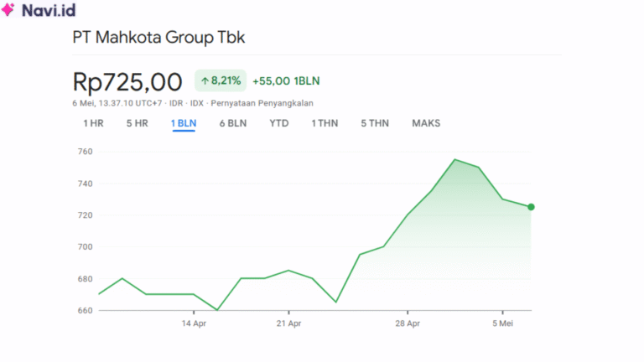Click the IDX exchange label

click(x=197, y=103)
